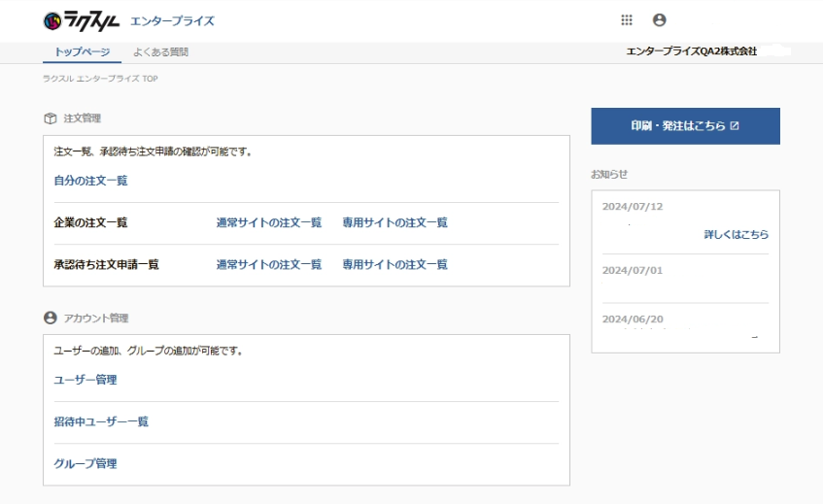The width and height of the screenshot is (823, 504).
Task: Click the 企業の注文一覧 row label
Action: tap(90, 222)
